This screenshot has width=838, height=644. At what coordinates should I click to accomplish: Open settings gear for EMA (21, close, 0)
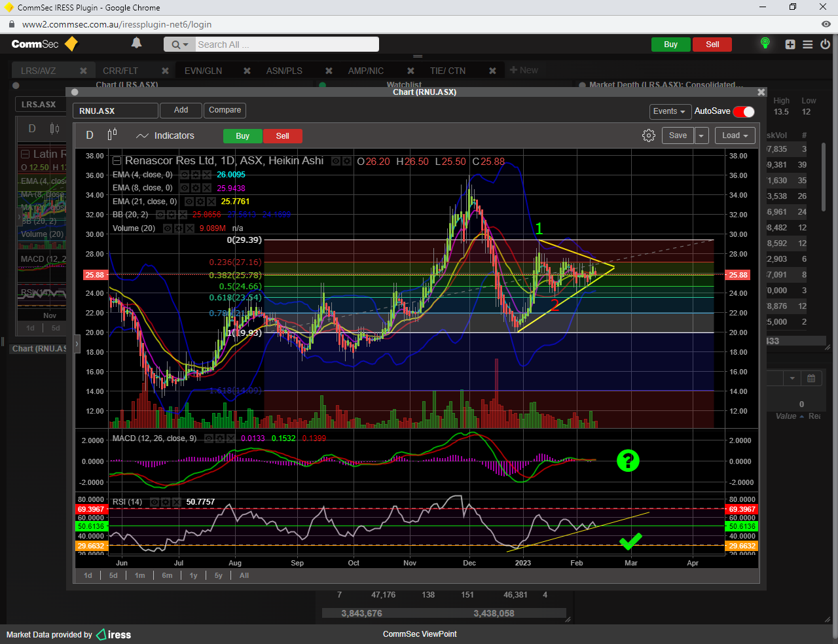point(200,202)
